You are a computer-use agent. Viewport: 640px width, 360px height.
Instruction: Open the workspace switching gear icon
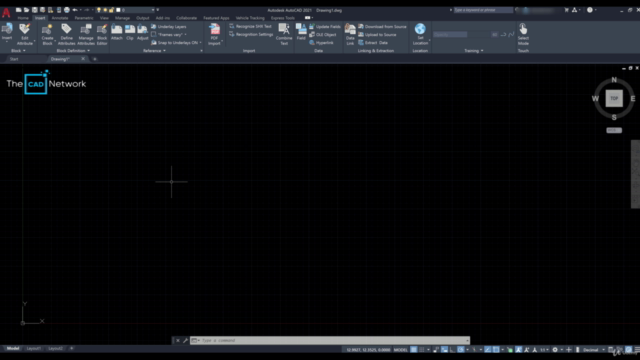point(555,350)
